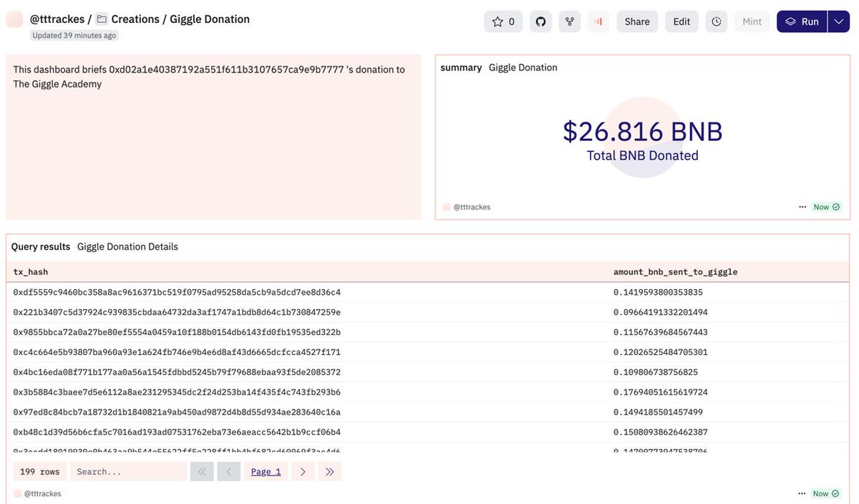
Task: Select tx hash starting 0x3b5884c3baee
Action: click(177, 392)
